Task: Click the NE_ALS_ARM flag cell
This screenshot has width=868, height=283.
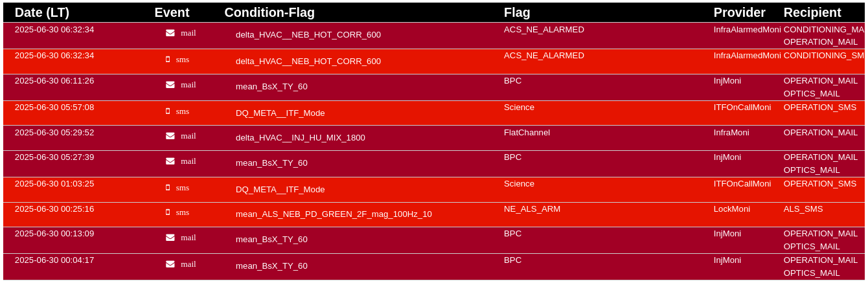Action: [x=532, y=209]
